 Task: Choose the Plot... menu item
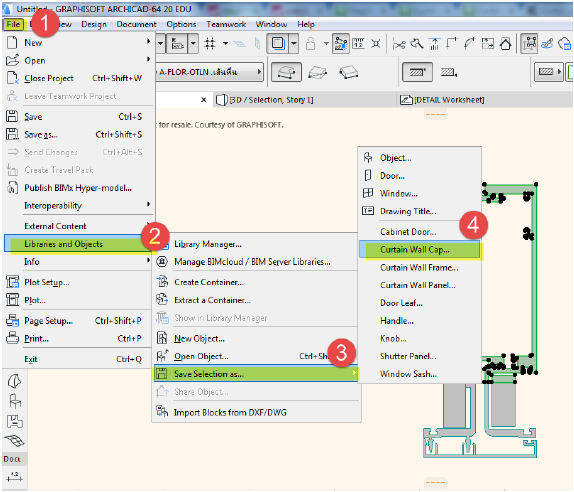[79, 300]
